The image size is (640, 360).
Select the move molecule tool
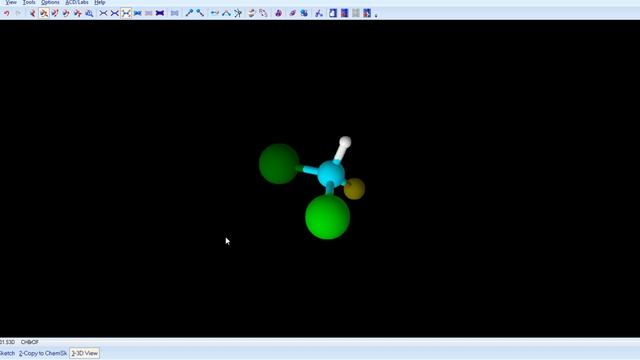[78, 13]
